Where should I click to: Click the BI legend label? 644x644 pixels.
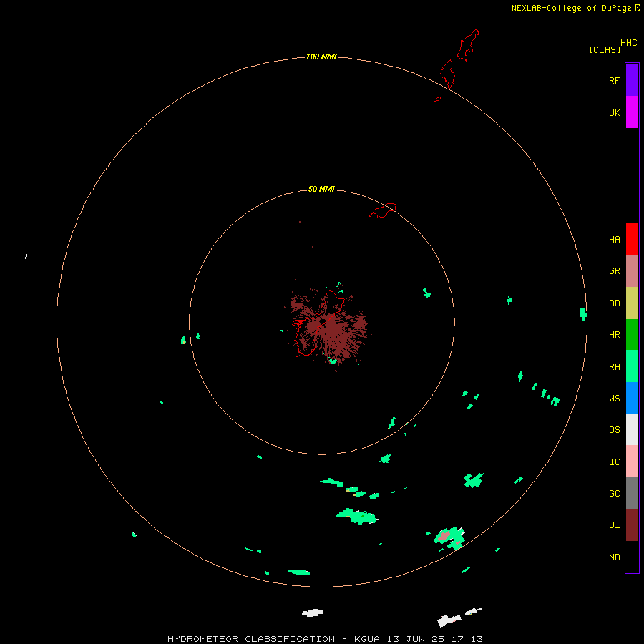tap(614, 525)
